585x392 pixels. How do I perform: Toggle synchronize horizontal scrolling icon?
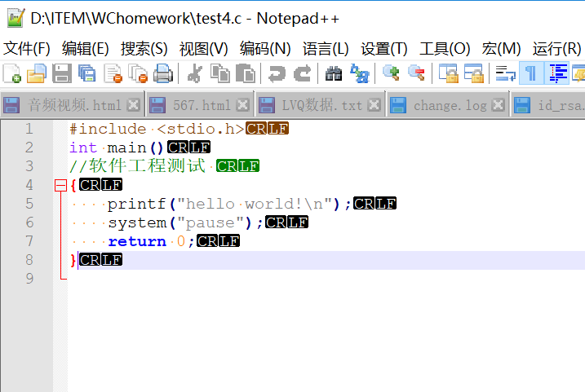pyautogui.click(x=473, y=73)
